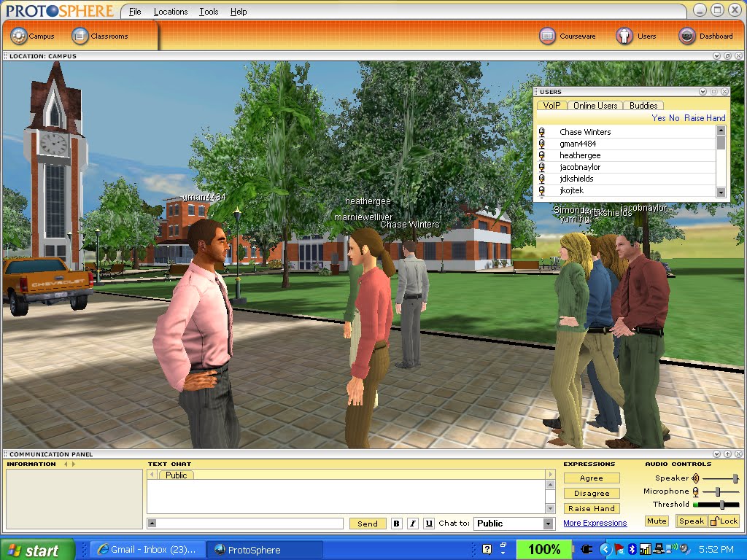
Task: Click the Raise Hand link in Users panel
Action: click(x=705, y=118)
